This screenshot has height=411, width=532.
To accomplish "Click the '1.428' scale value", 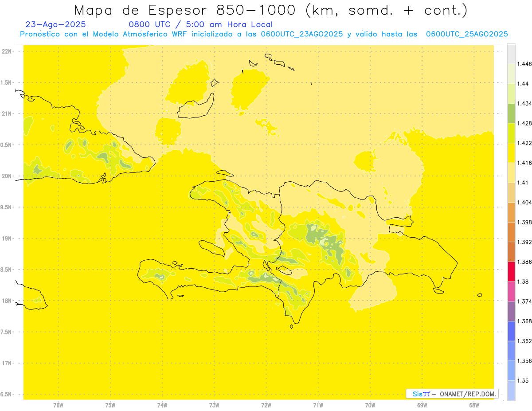I will click(524, 123).
